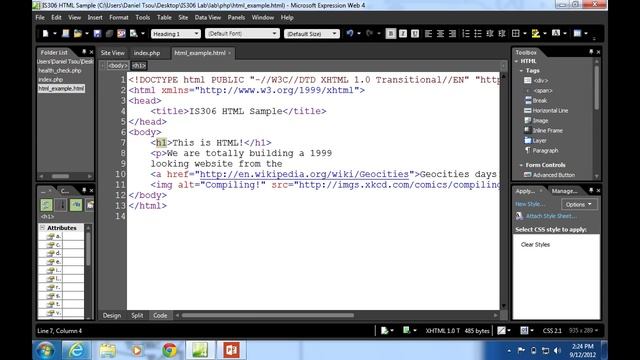
Task: Close the html_example.html tab
Action: 230,53
